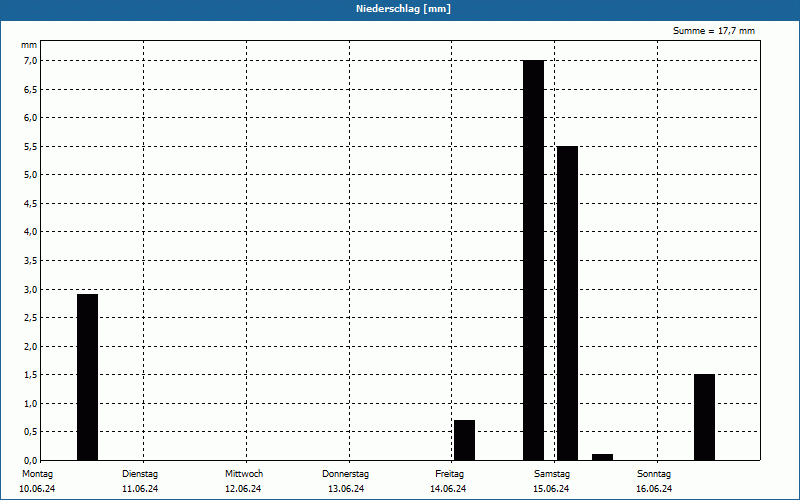Click the date '10.06.24'
Viewport: 800px width, 500px height.
coord(37,489)
